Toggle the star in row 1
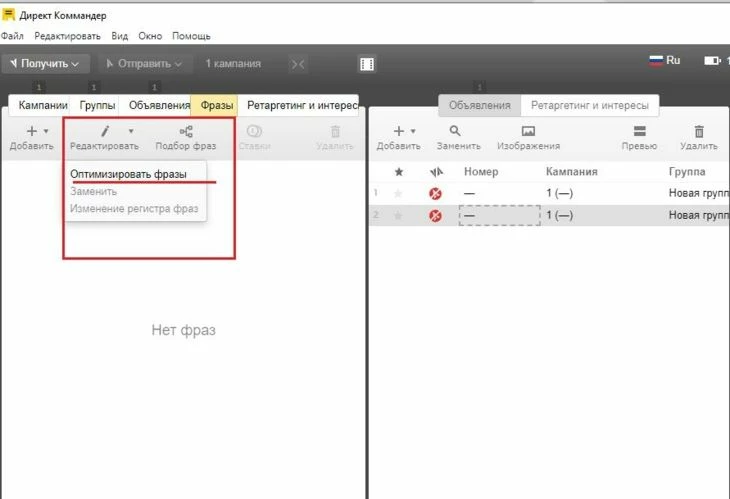Image resolution: width=730 pixels, height=499 pixels. (x=398, y=193)
